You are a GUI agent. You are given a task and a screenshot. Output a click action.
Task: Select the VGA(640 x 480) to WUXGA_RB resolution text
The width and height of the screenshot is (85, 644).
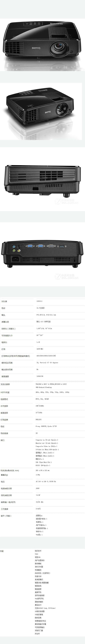pos(51,384)
